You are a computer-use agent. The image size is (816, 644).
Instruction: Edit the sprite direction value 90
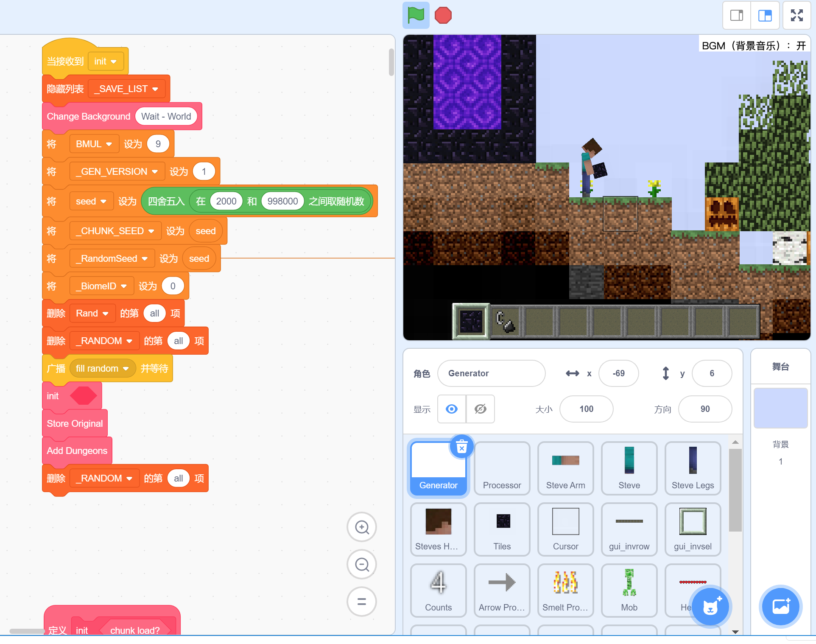pyautogui.click(x=705, y=409)
